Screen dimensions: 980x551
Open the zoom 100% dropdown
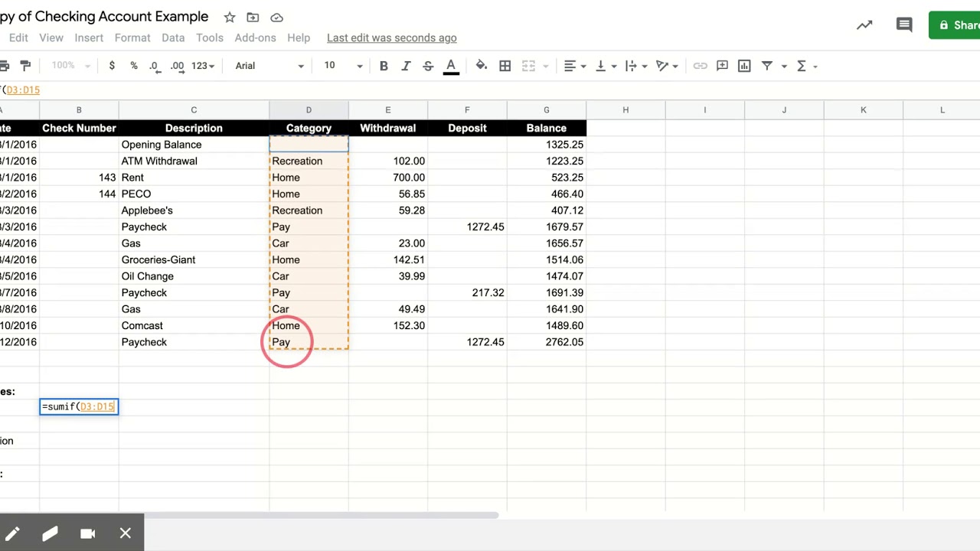[x=72, y=66]
